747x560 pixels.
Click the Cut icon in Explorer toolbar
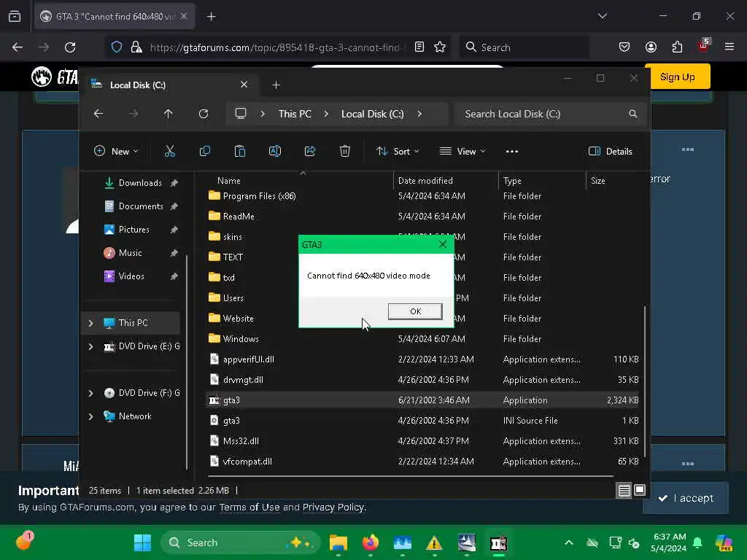(169, 152)
